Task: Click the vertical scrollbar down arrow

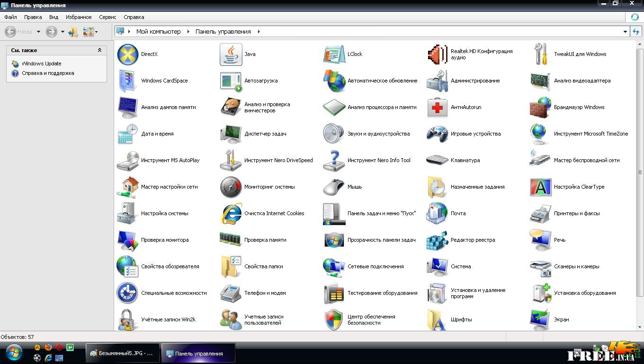Action: pos(640,327)
